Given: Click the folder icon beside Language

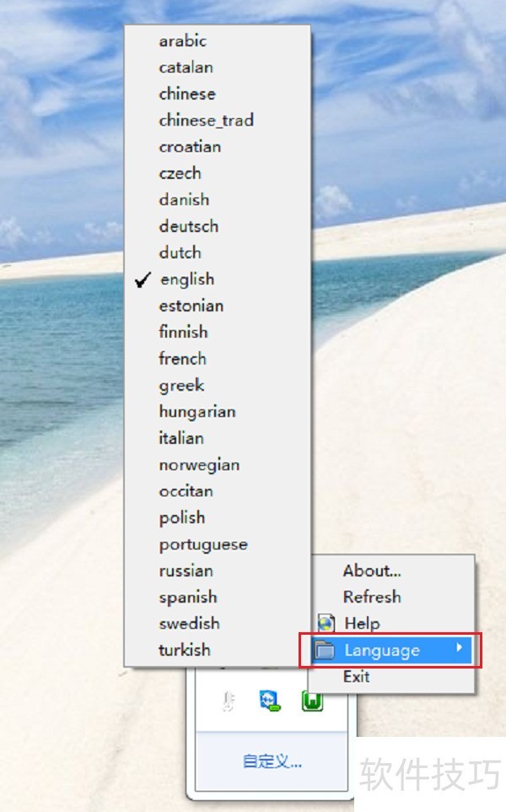Looking at the screenshot, I should pyautogui.click(x=326, y=650).
